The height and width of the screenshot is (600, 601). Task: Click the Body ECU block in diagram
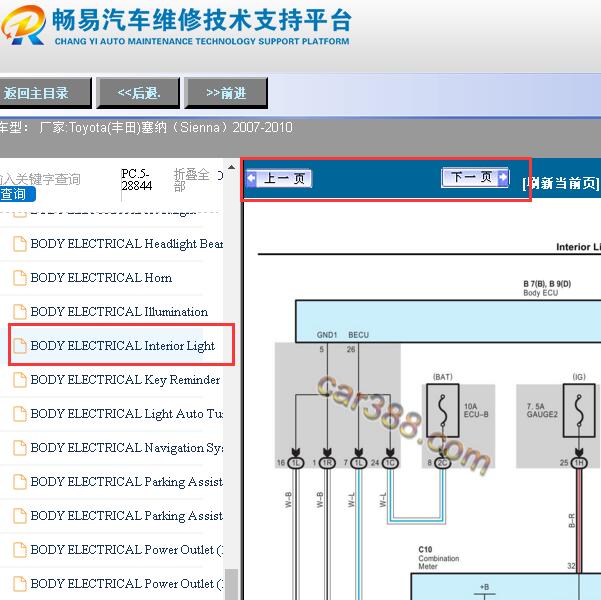click(x=448, y=321)
